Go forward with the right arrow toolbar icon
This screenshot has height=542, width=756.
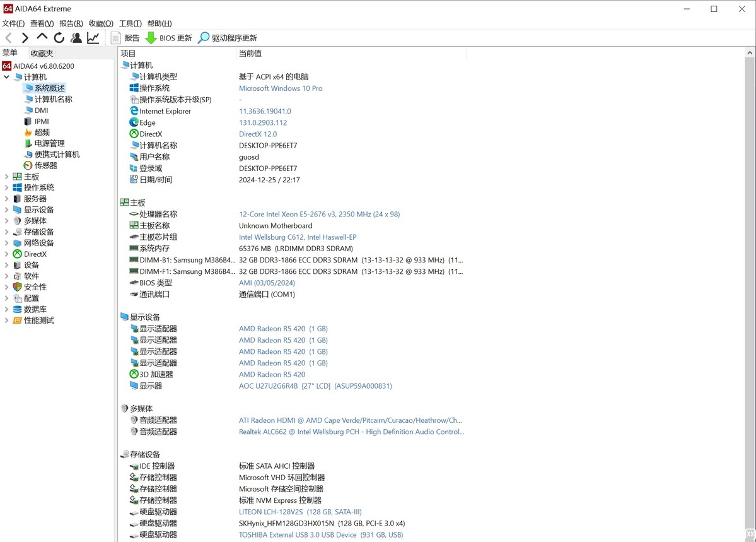tap(25, 38)
